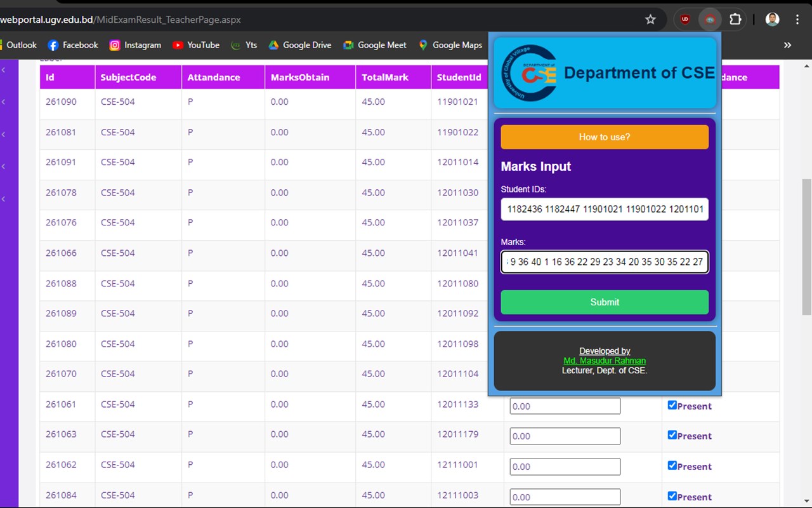Screen dimensions: 812x508
Task: Click the How to use? button
Action: [605, 137]
